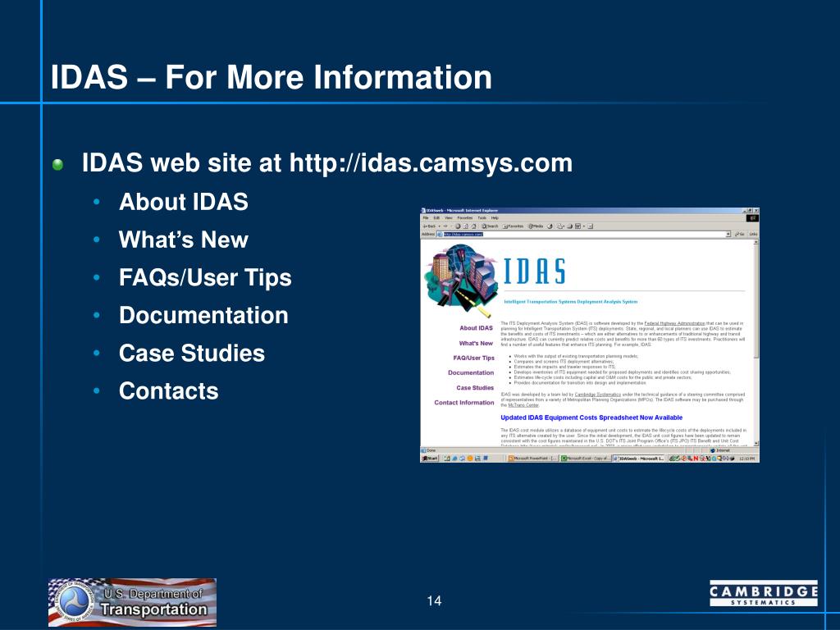The image size is (840, 630).
Task: Switch to the Microsoft Excel taskbar button
Action: pyautogui.click(x=586, y=459)
